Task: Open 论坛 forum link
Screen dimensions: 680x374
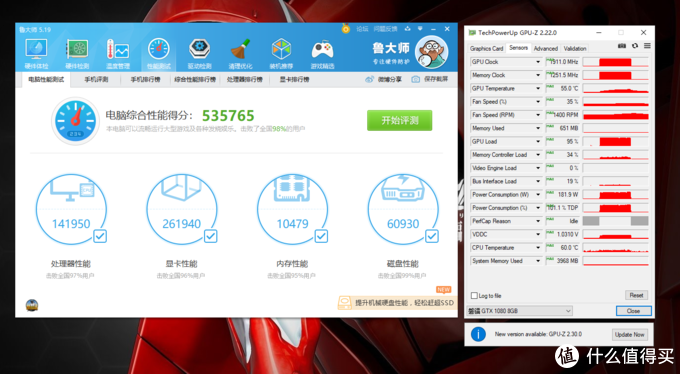Action: coord(362,29)
